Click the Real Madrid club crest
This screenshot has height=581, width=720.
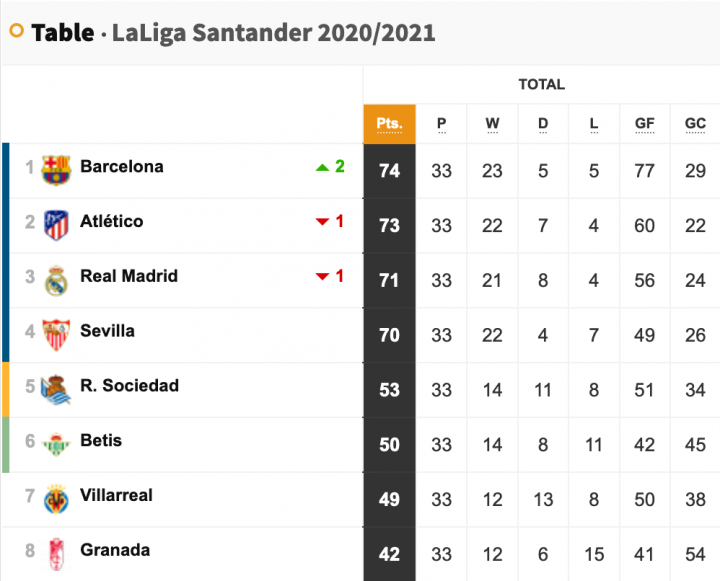pos(56,281)
